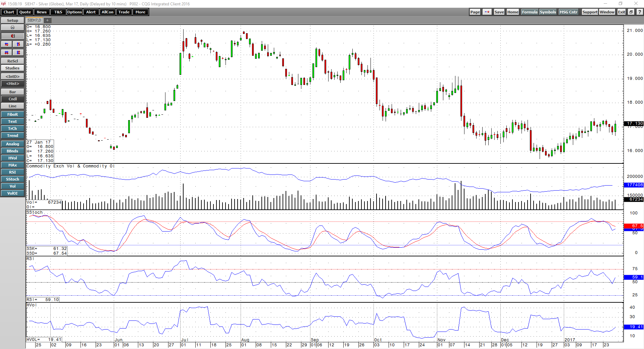
Task: Switch to intraday with IntD button
Action: [x=12, y=77]
